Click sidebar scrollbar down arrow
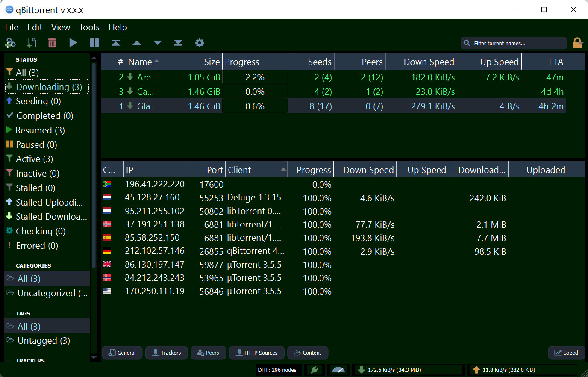The image size is (588, 377). pyautogui.click(x=94, y=357)
